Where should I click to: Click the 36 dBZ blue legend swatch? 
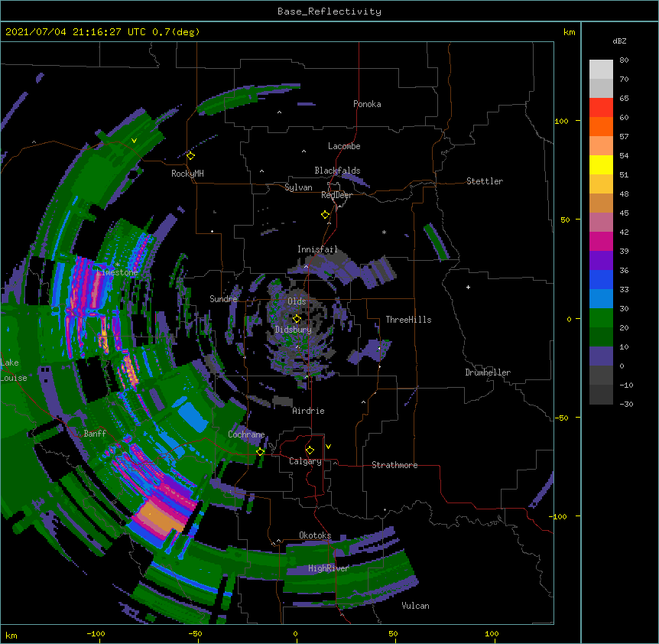pyautogui.click(x=601, y=279)
